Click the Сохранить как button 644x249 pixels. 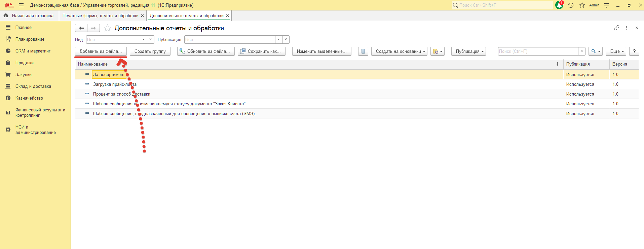point(261,51)
